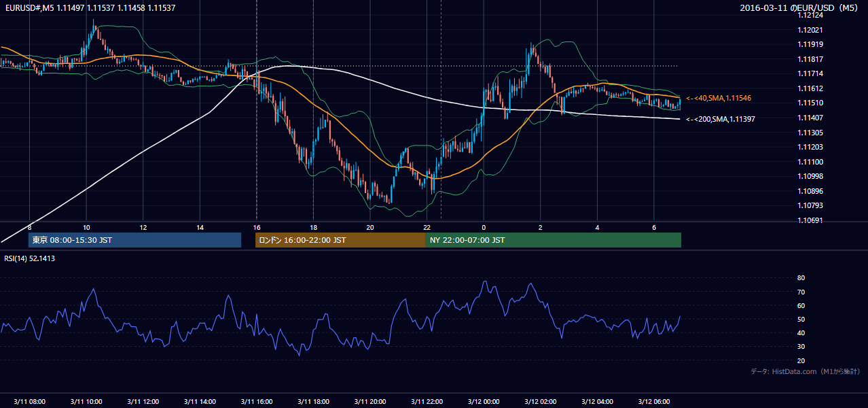Click the 3/11 14:00 time label
Viewport: 868px width, 408px height.
click(x=200, y=401)
